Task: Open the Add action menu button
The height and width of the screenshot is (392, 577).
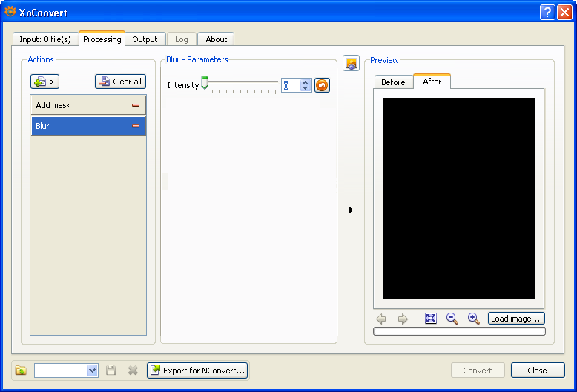Action: pos(44,82)
